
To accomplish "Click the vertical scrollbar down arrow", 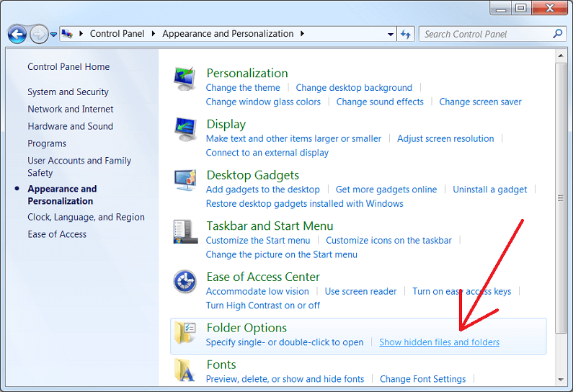I will pos(561,379).
